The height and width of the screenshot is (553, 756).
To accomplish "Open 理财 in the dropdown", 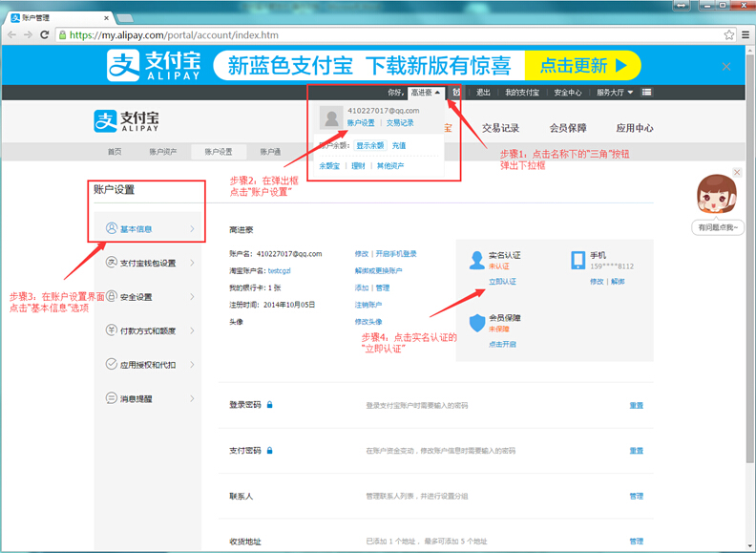I will pyautogui.click(x=358, y=165).
